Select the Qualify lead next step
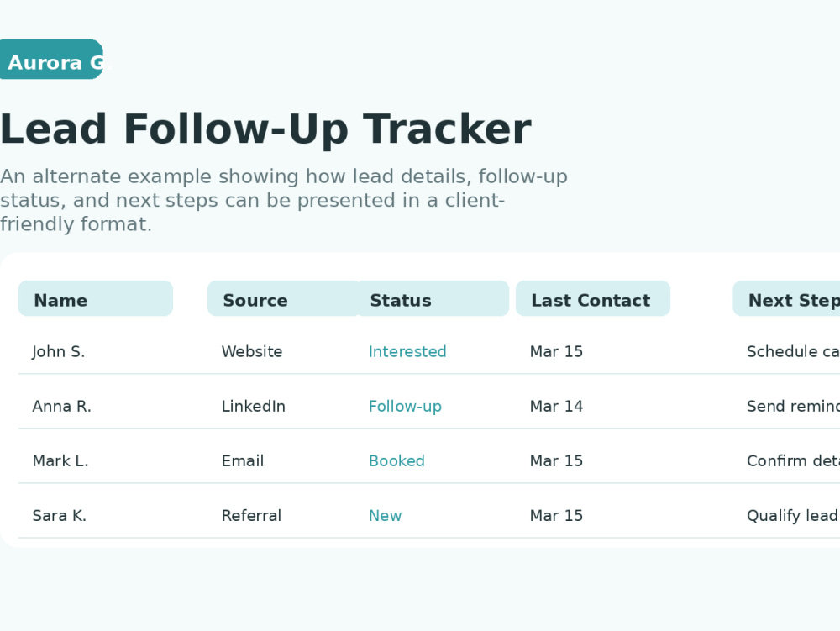 click(x=792, y=515)
